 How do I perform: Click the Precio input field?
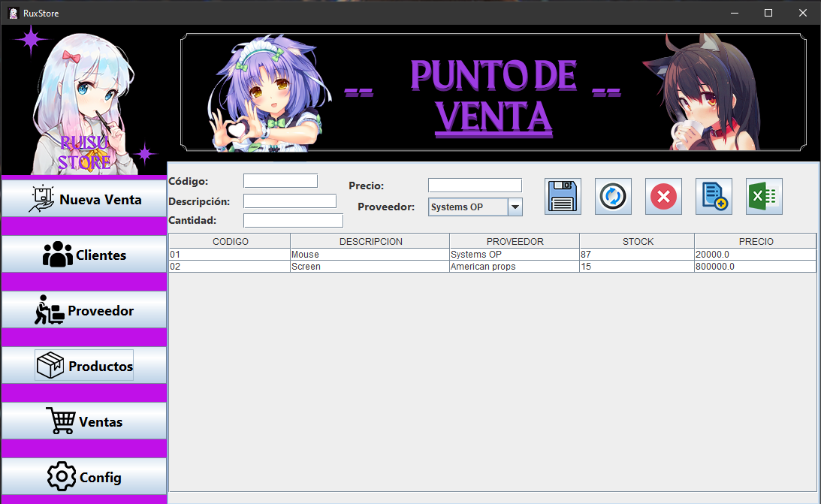474,186
